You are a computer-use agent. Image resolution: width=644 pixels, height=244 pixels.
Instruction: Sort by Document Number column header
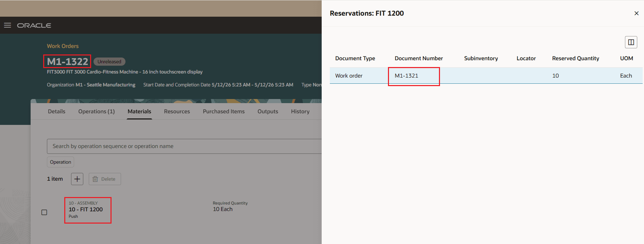419,58
